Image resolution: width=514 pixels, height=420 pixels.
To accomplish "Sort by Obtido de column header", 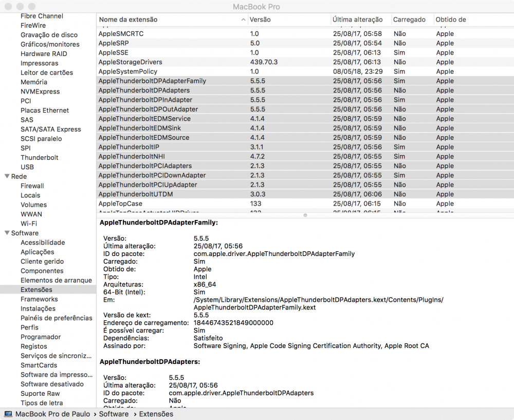I will pos(451,20).
